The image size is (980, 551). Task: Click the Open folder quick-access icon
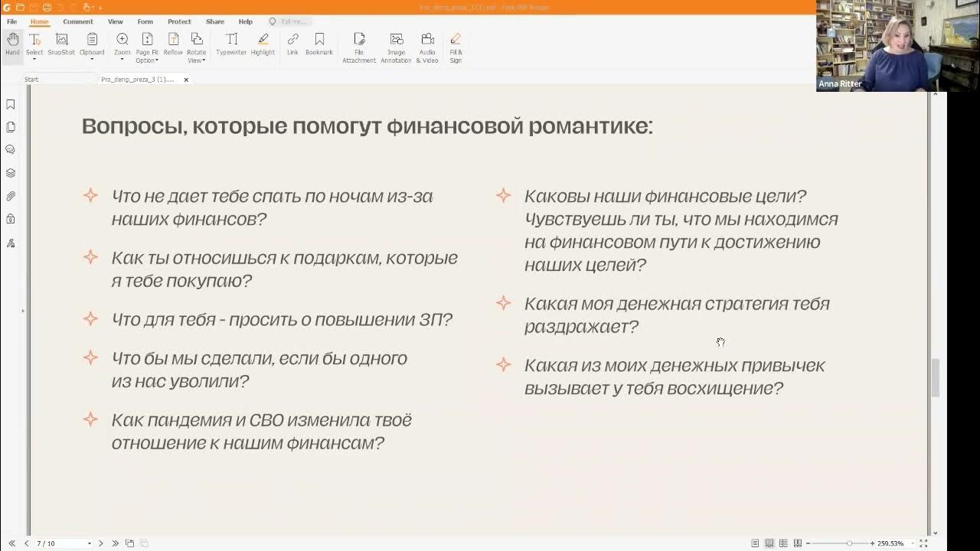[20, 7]
